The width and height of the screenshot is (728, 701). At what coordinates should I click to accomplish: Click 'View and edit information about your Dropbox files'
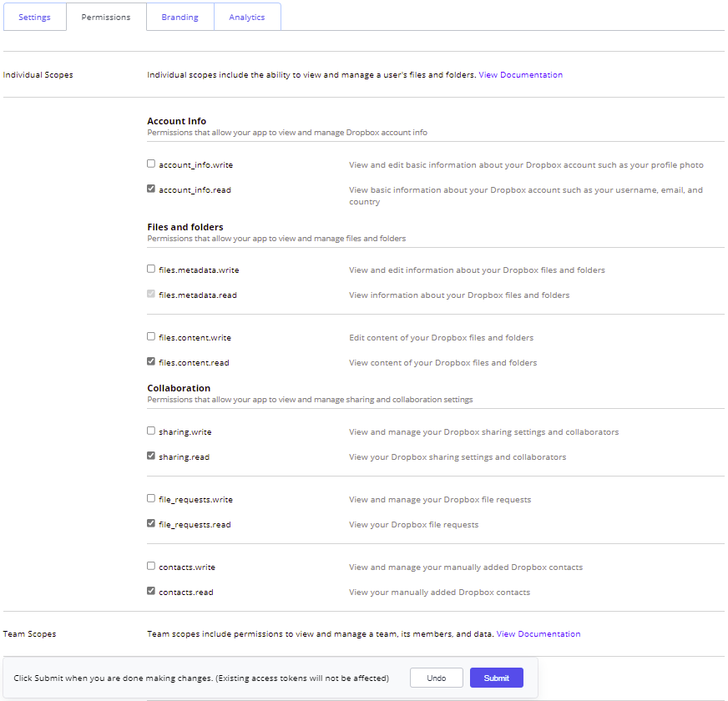click(477, 270)
